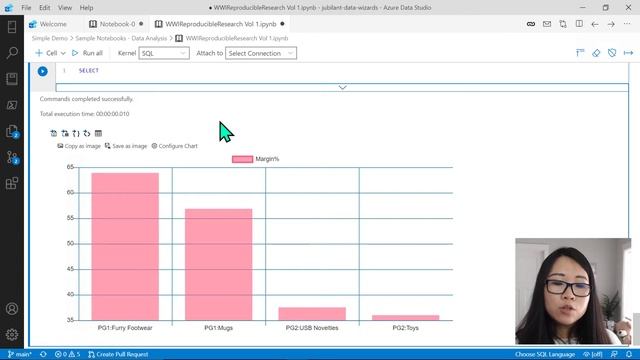Click the PG1:Mugs bar in chart

[218, 264]
